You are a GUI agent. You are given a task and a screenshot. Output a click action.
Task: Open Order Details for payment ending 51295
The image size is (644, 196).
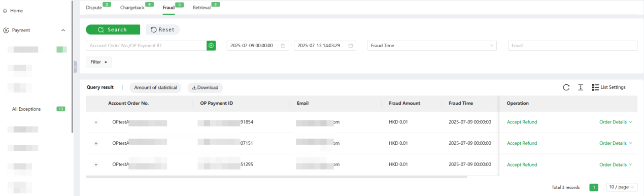616,165
